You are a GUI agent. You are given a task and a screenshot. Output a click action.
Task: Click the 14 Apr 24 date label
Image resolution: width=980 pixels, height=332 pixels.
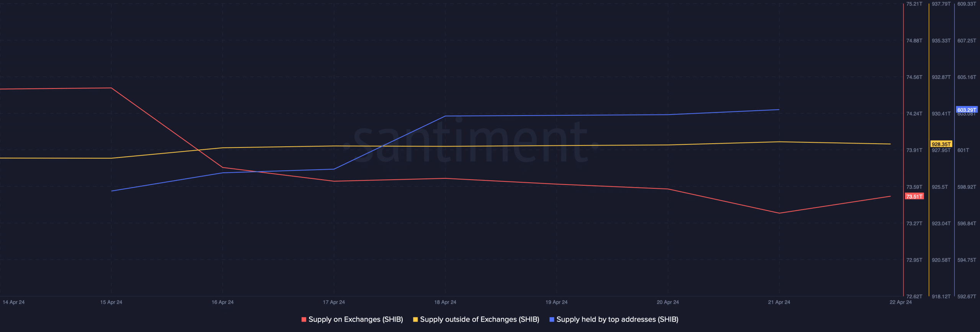13,302
